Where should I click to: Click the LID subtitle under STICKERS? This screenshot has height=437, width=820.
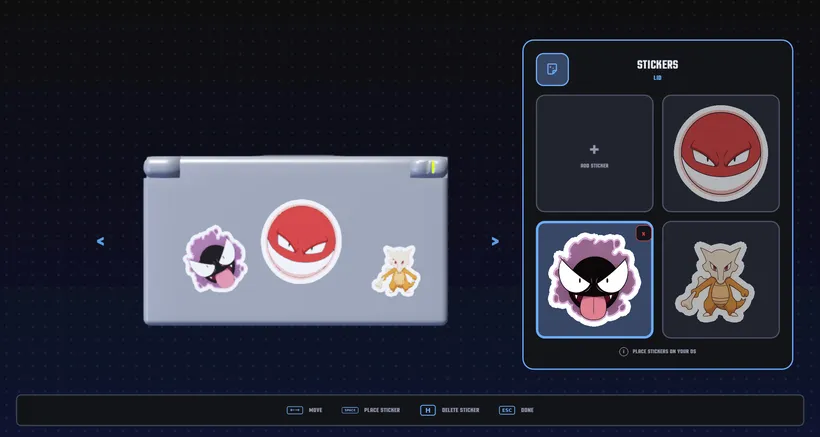[x=657, y=78]
